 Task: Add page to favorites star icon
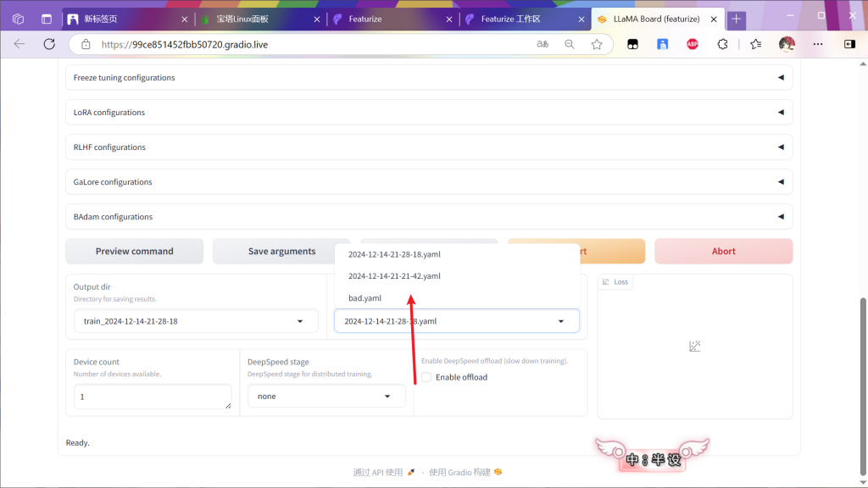click(x=596, y=44)
